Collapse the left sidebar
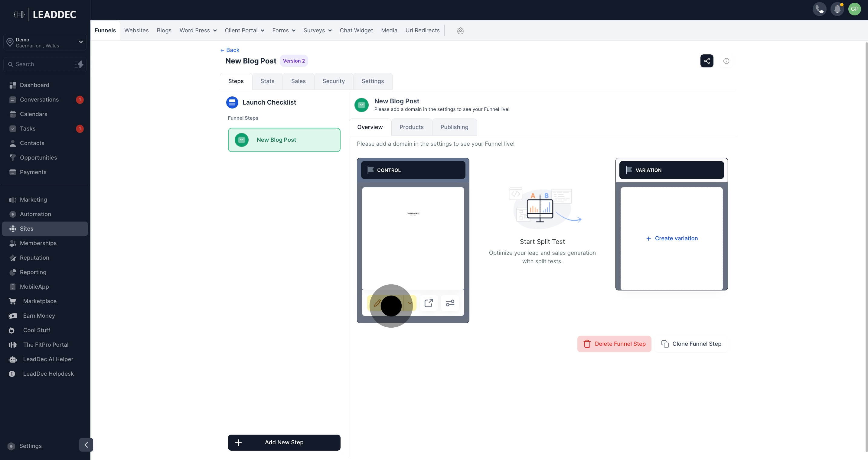Image resolution: width=868 pixels, height=460 pixels. click(86, 445)
